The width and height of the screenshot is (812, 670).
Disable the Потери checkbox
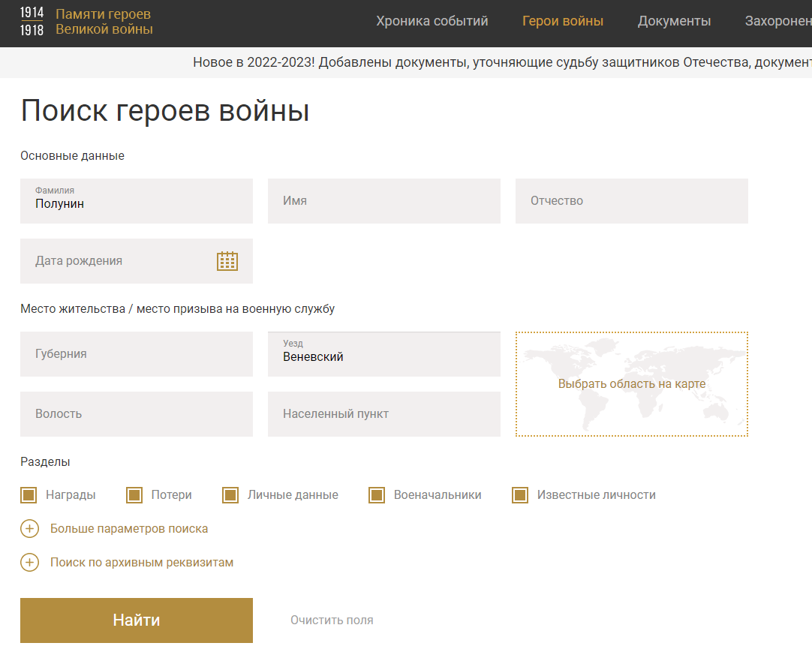(134, 494)
